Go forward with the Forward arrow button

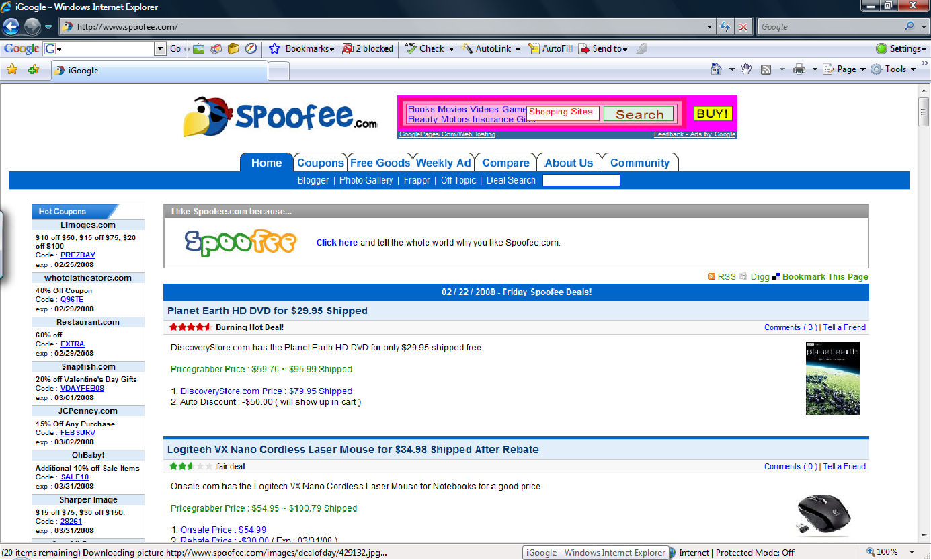pos(32,27)
